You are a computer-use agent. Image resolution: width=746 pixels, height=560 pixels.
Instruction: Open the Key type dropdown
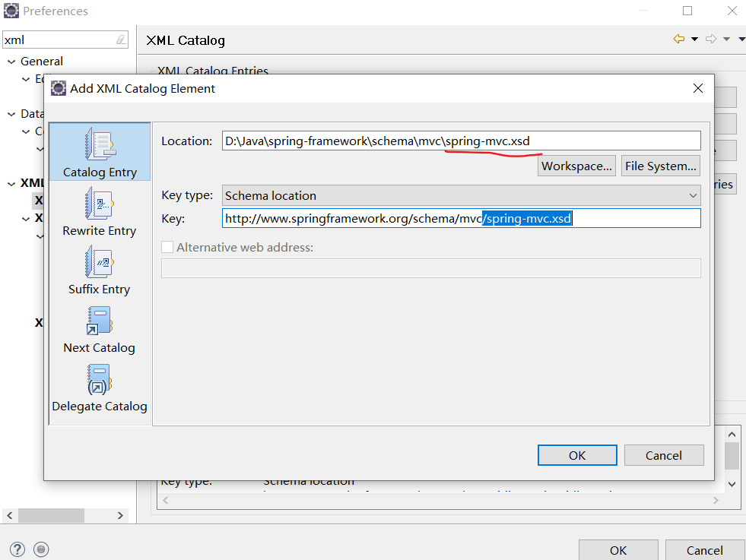pos(461,195)
